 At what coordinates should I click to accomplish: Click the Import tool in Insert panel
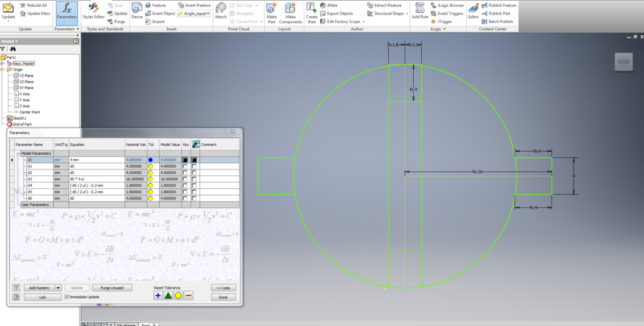tap(155, 21)
